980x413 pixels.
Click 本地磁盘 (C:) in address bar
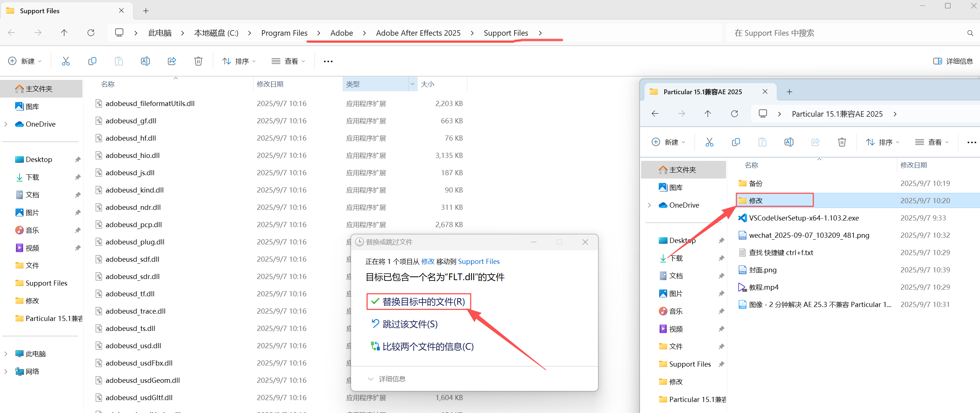[x=216, y=33]
